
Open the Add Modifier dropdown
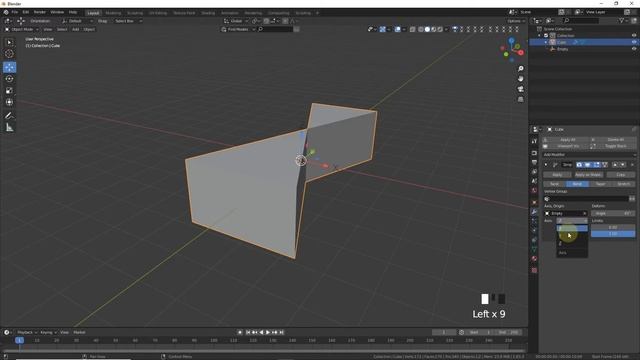coord(589,155)
